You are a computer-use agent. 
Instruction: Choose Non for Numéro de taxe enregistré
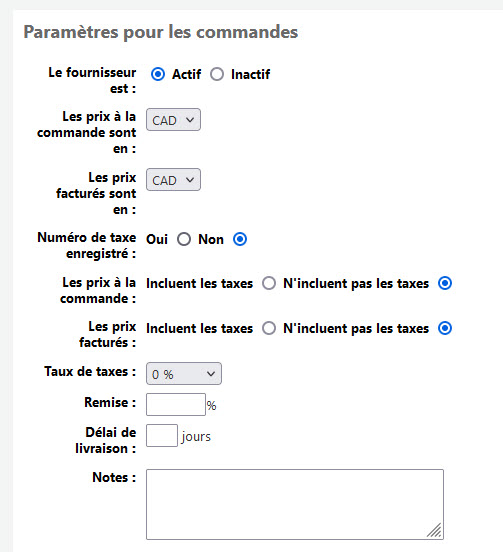pos(240,239)
